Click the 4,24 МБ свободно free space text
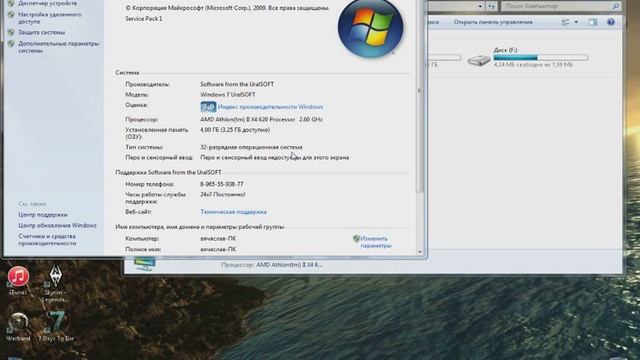This screenshot has width=640, height=360. click(x=533, y=64)
